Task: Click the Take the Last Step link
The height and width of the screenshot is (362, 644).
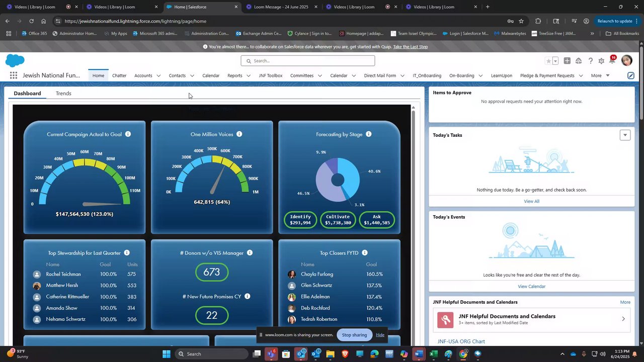Action: tap(411, 47)
